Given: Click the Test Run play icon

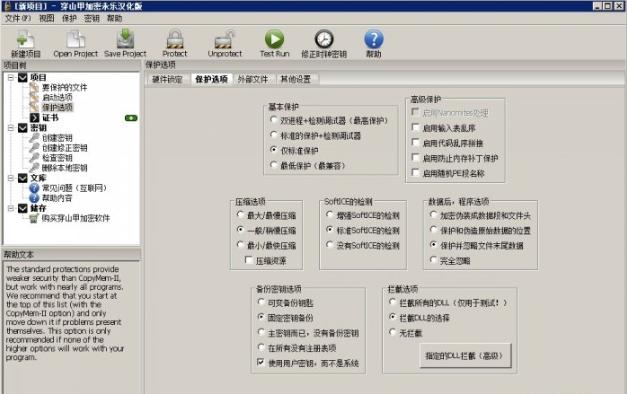Looking at the screenshot, I should 274,39.
